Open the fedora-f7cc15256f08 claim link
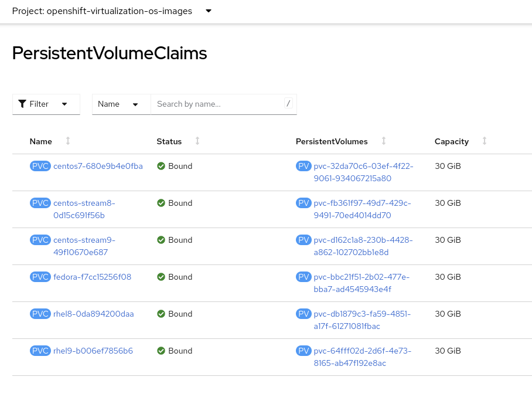The height and width of the screenshot is (397, 532). (92, 277)
